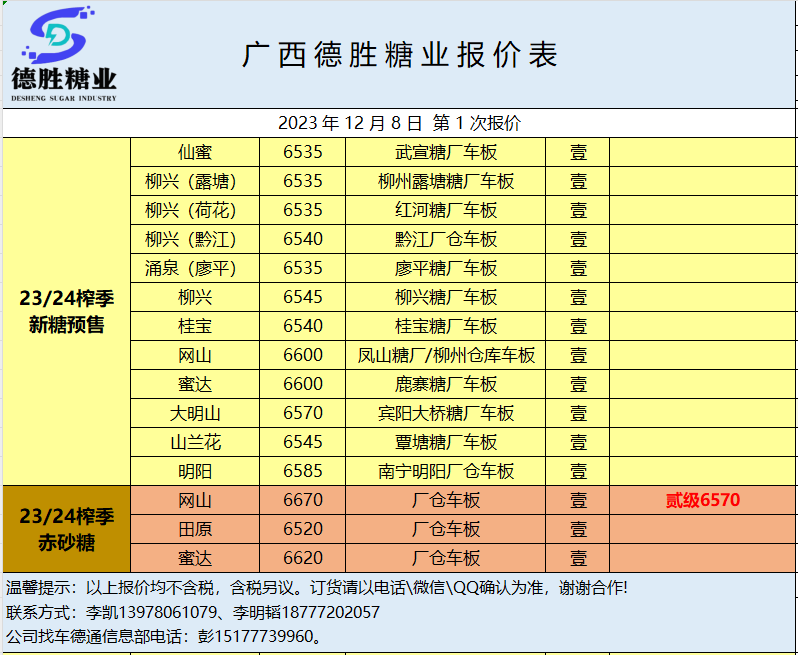Select the 仙蜜 brand cell
The width and height of the screenshot is (798, 655).
tap(195, 153)
